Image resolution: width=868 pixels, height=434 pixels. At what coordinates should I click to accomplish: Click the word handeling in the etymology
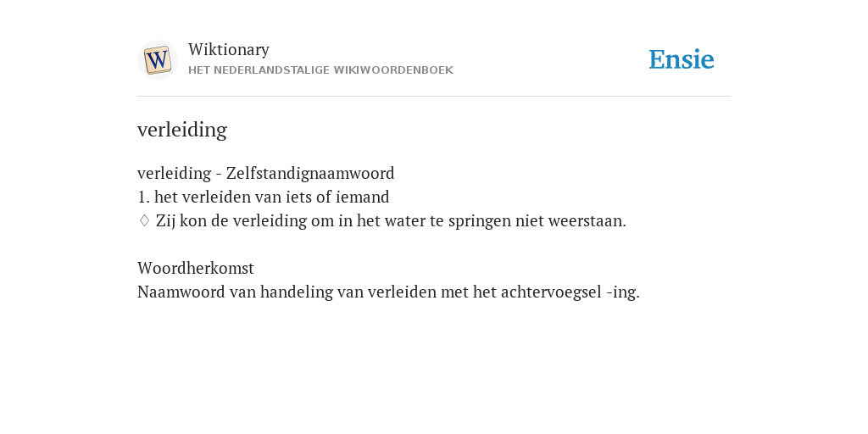[x=296, y=292]
